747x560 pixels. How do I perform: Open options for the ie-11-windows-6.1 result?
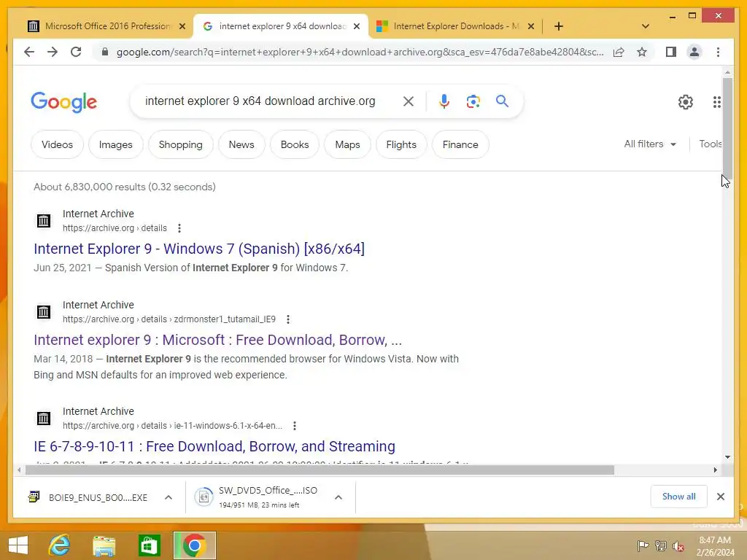point(295,426)
